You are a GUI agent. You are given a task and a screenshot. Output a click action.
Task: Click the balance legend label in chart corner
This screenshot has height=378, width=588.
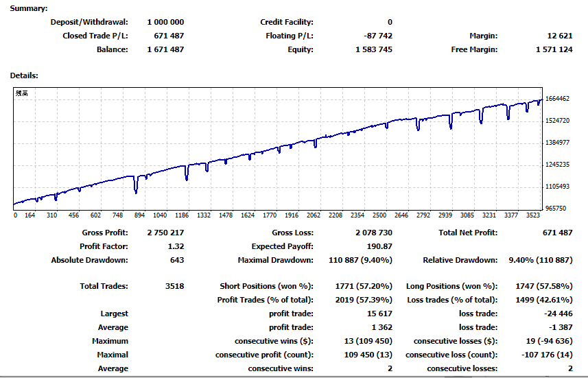tap(22, 93)
